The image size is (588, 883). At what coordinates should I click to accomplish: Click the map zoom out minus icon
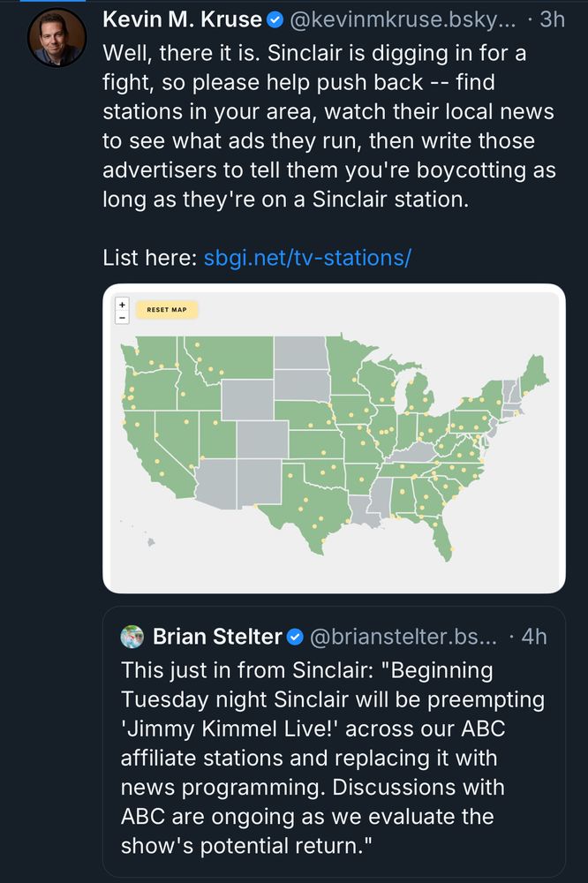123,317
